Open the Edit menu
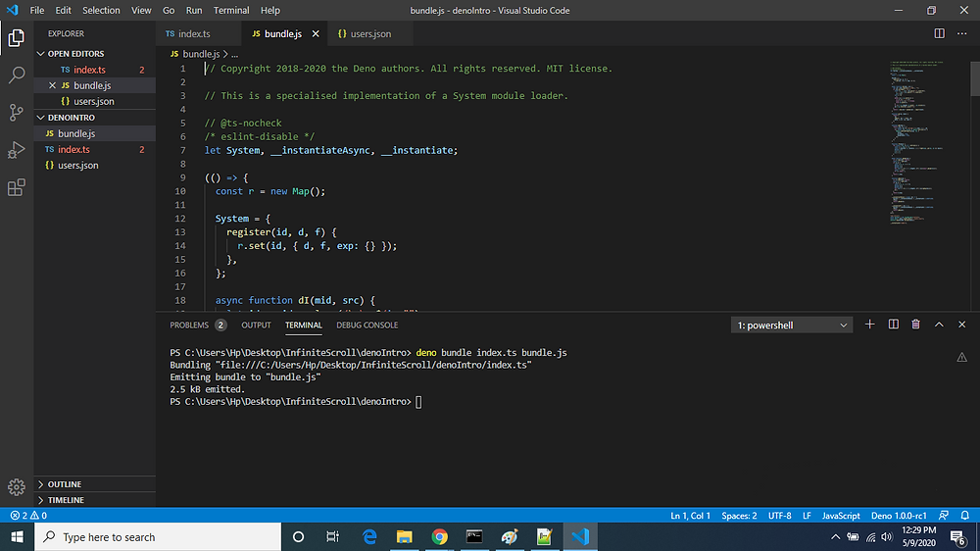 [x=63, y=10]
